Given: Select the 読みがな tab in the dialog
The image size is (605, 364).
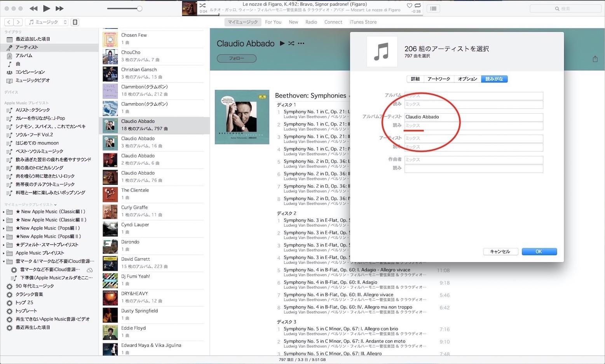Looking at the screenshot, I should (x=494, y=79).
